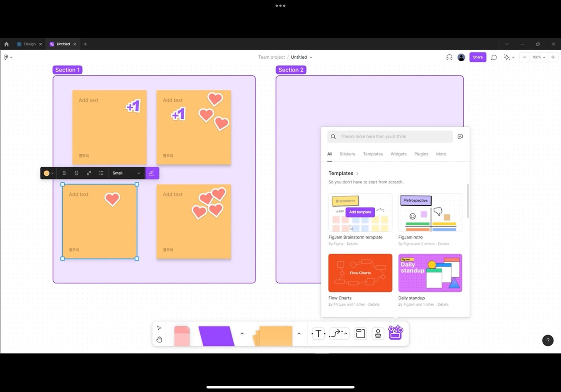
Task: Close the Untitled tab
Action: [x=75, y=44]
